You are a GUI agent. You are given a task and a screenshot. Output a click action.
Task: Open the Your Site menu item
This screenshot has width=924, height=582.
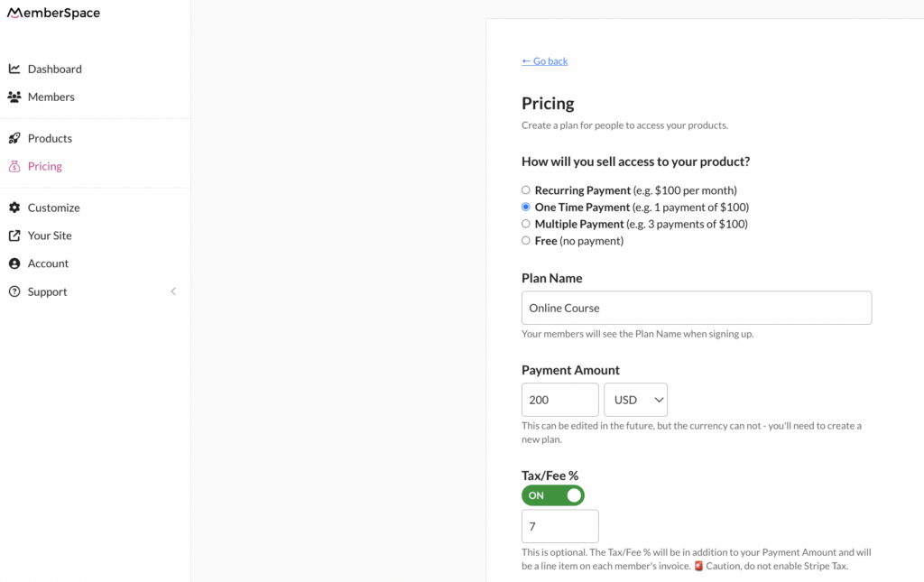pos(50,236)
